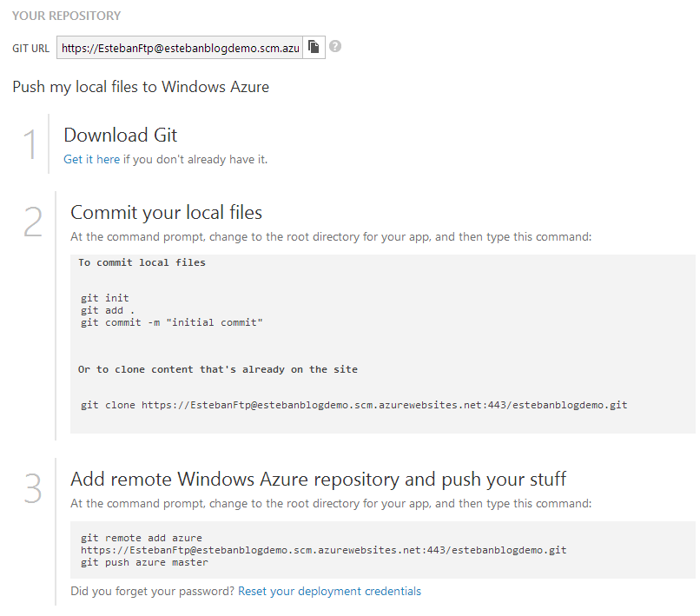Follow 'Reset your deployment credentials' link
700x616 pixels.
pos(329,591)
